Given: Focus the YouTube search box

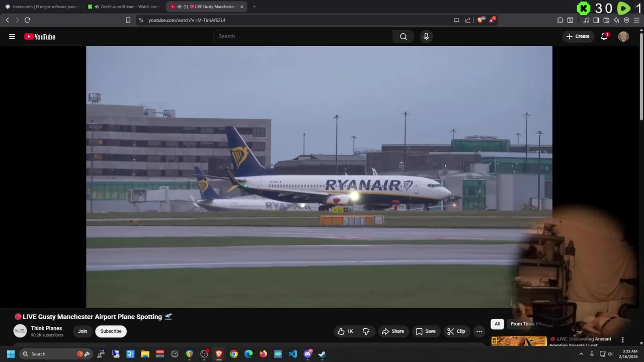Looking at the screenshot, I should [303, 36].
